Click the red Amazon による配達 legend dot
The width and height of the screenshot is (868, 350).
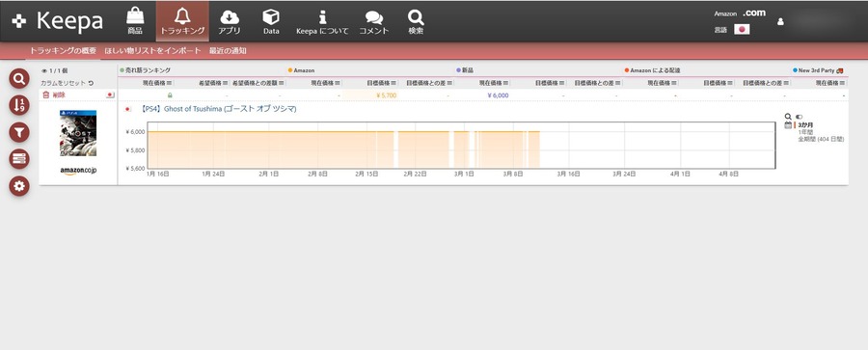click(x=627, y=71)
